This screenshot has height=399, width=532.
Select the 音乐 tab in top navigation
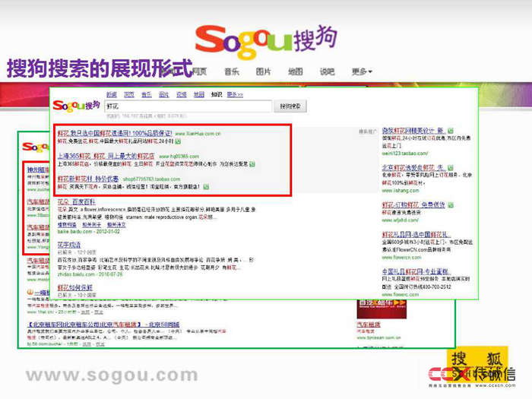tap(232, 72)
